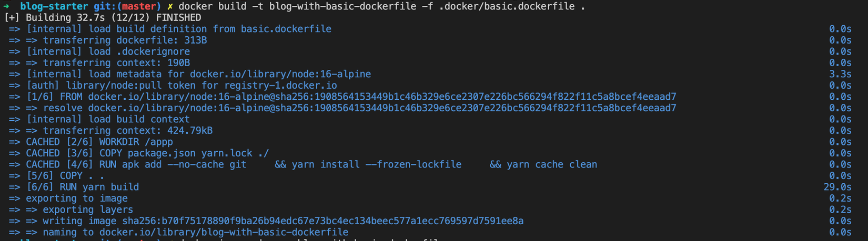The width and height of the screenshot is (868, 241).
Task: Click "load build definition from basic.dockerfile" line
Action: (179, 29)
